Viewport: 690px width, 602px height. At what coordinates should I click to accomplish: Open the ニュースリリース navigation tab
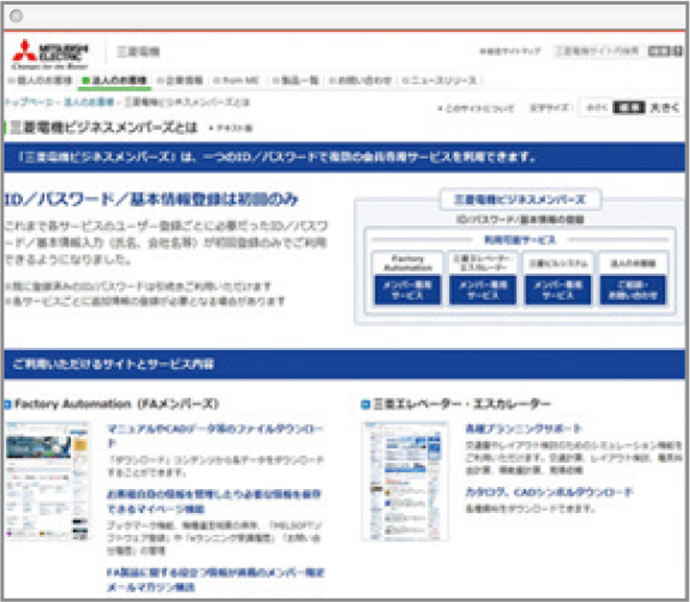440,81
